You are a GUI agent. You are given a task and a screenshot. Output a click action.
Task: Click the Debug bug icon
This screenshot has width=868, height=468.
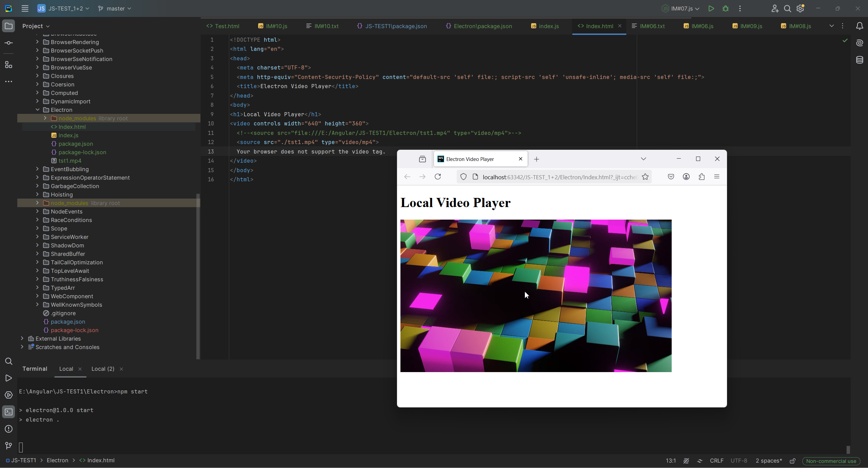click(726, 8)
